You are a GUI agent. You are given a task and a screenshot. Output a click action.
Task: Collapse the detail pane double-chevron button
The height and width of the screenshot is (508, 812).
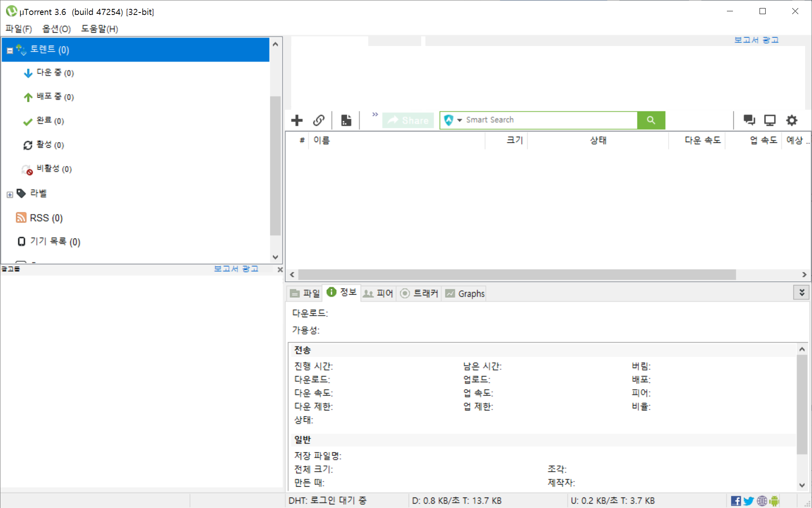point(802,293)
